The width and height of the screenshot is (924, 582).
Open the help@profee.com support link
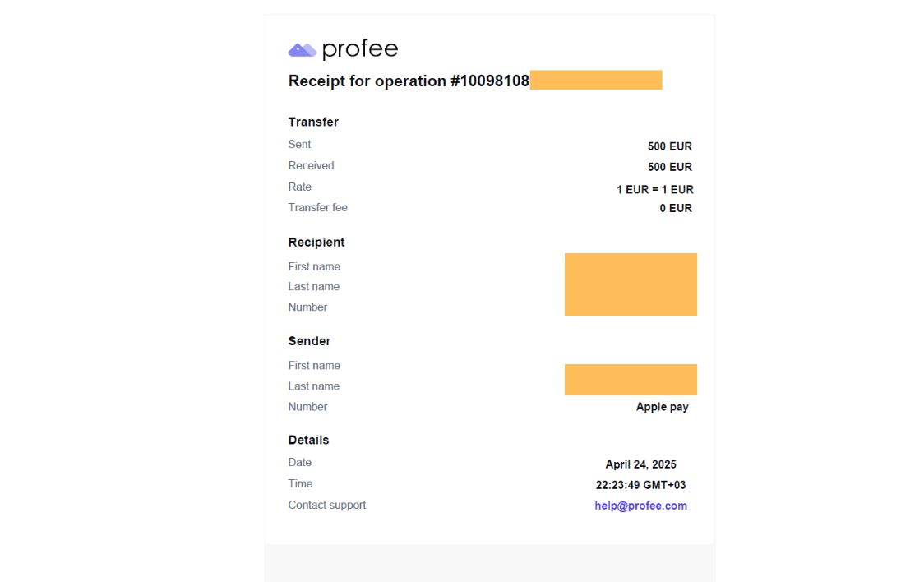point(640,506)
